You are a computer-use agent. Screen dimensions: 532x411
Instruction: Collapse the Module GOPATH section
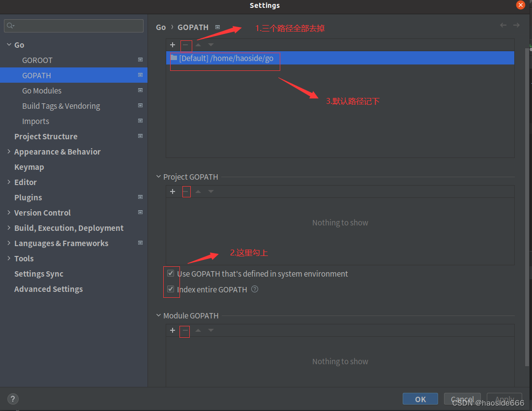(158, 315)
